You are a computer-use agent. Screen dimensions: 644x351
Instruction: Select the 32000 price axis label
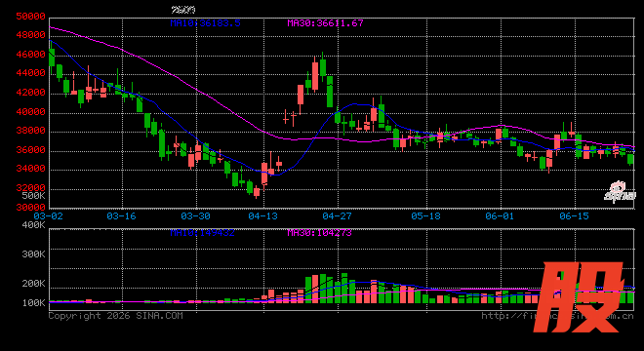click(x=30, y=187)
